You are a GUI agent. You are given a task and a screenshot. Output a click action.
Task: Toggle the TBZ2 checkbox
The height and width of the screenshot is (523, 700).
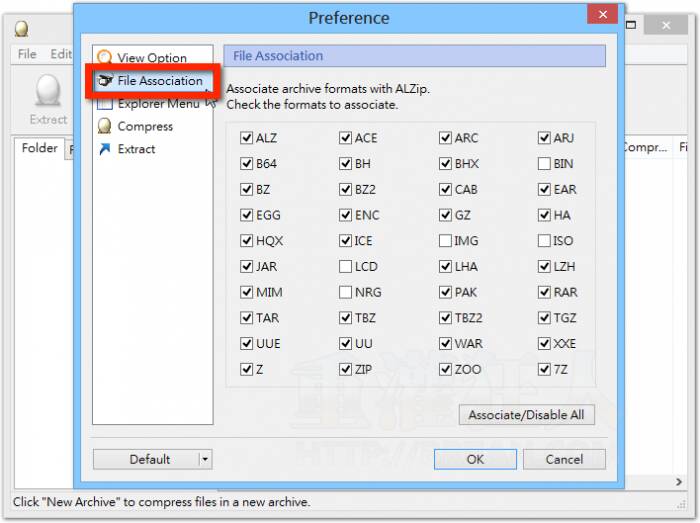coord(445,318)
